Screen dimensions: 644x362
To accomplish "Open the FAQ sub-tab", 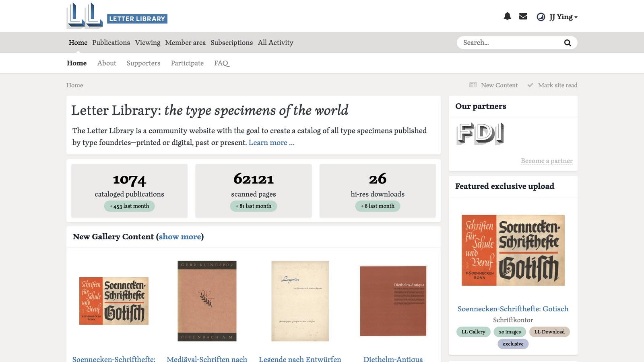I will tap(222, 63).
